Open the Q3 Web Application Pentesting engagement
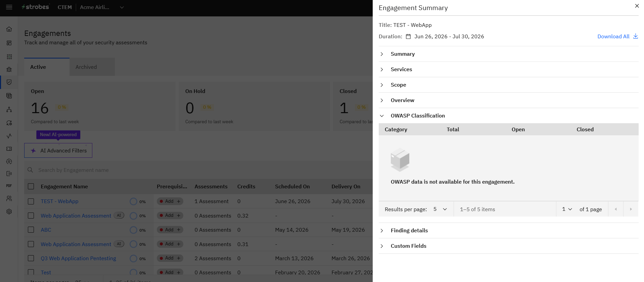644x282 pixels. pyautogui.click(x=78, y=258)
